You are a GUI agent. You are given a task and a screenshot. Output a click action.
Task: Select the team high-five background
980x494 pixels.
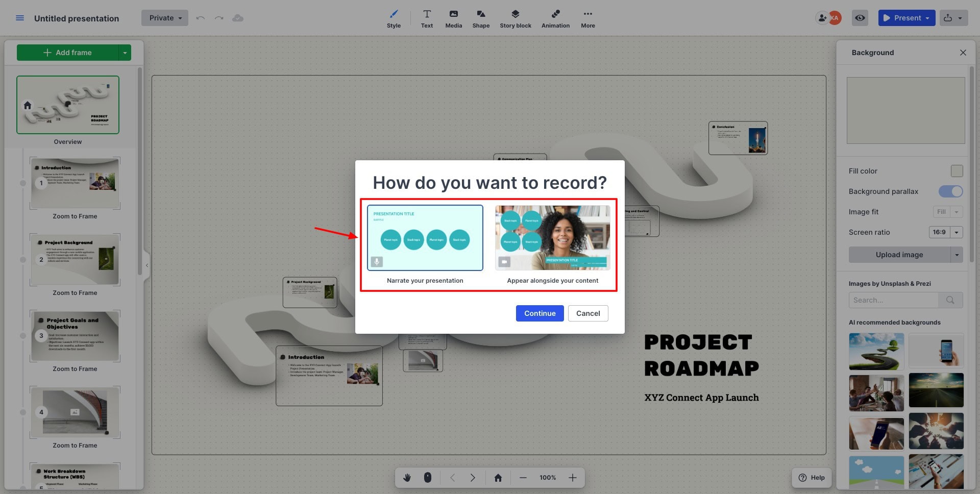click(876, 393)
